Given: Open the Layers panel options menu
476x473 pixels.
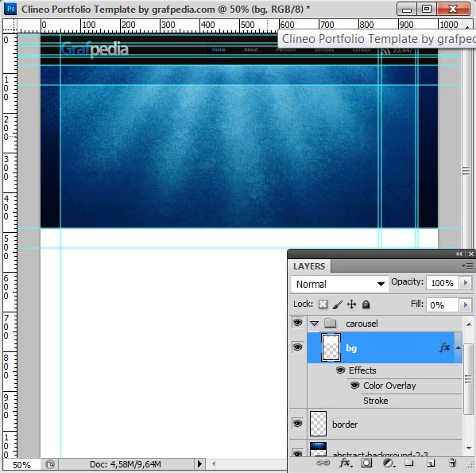Looking at the screenshot, I should tap(468, 266).
